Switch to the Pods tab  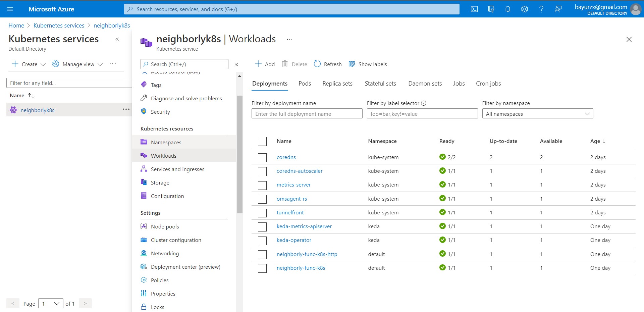305,84
